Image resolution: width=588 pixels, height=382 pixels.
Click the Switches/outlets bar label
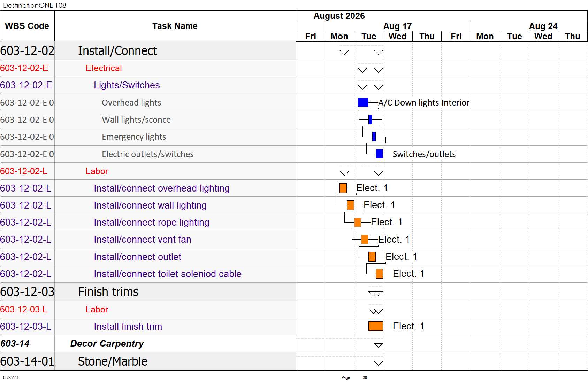[424, 154]
